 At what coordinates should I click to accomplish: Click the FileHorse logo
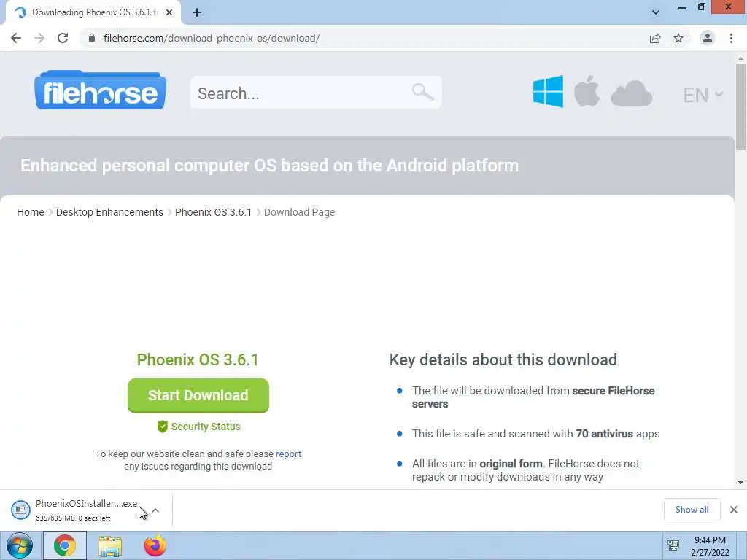(x=100, y=90)
